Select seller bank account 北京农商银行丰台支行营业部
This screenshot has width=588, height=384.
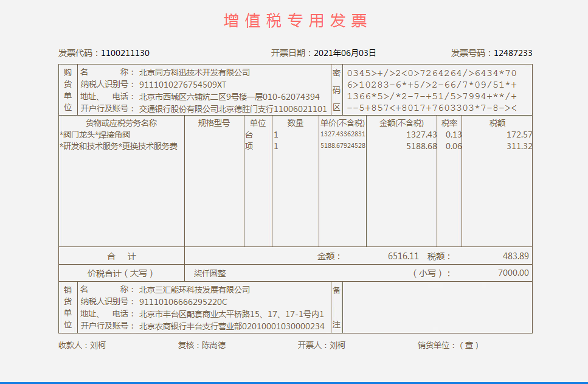190,326
